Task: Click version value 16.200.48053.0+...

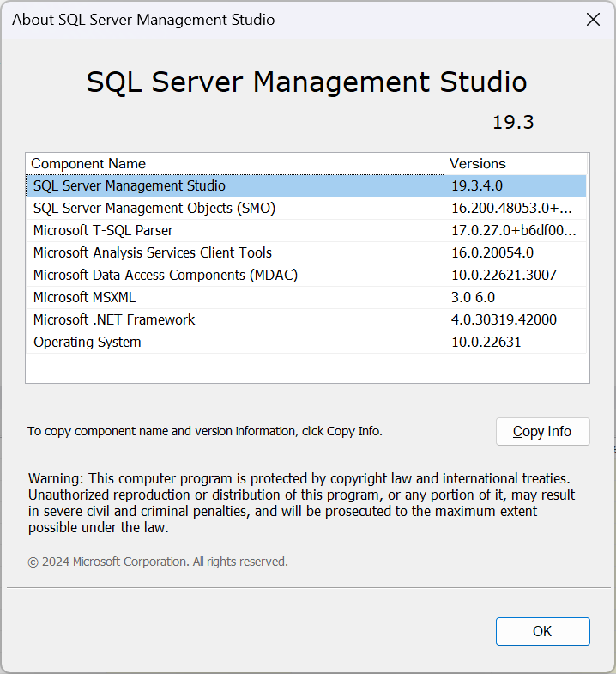Action: pos(511,208)
